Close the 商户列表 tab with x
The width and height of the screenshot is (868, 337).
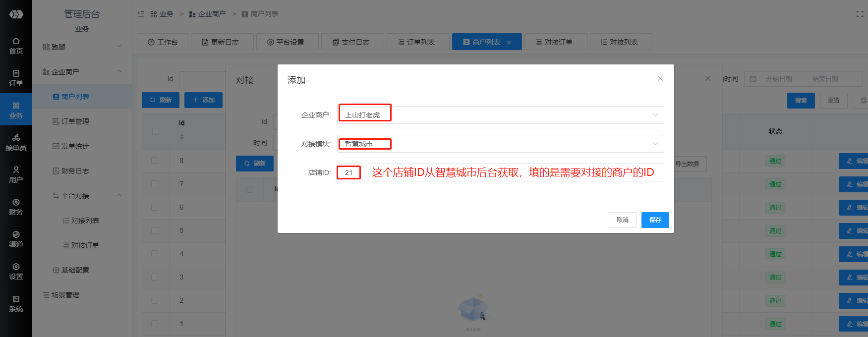pyautogui.click(x=509, y=43)
